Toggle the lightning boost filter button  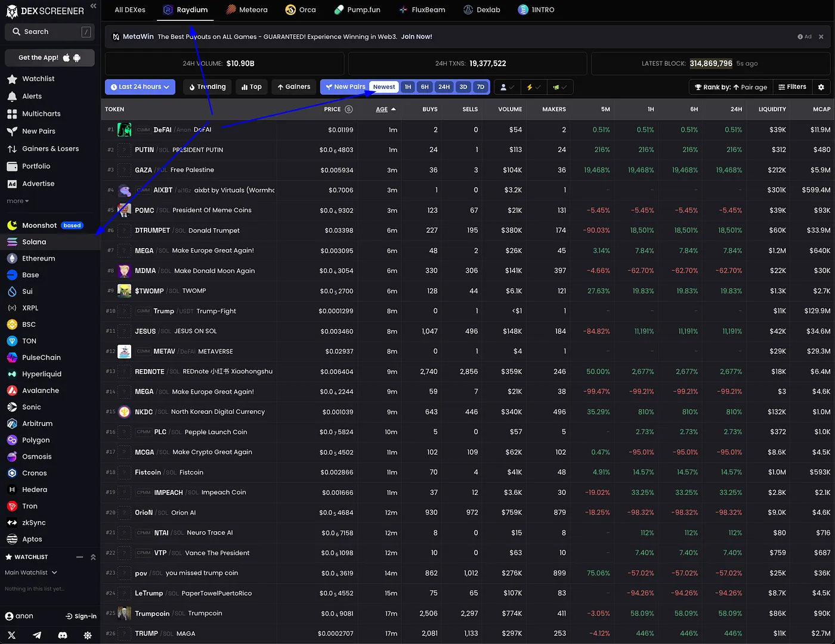click(x=533, y=87)
